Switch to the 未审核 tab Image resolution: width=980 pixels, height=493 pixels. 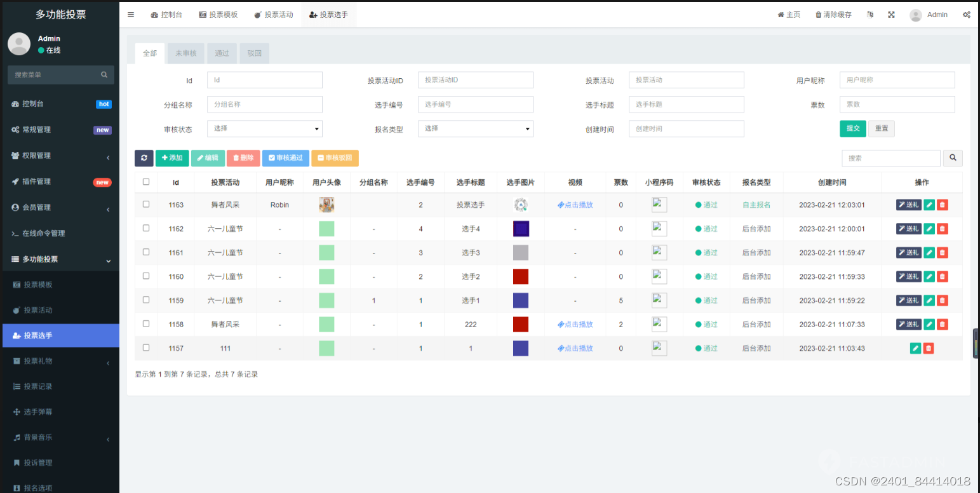(185, 53)
